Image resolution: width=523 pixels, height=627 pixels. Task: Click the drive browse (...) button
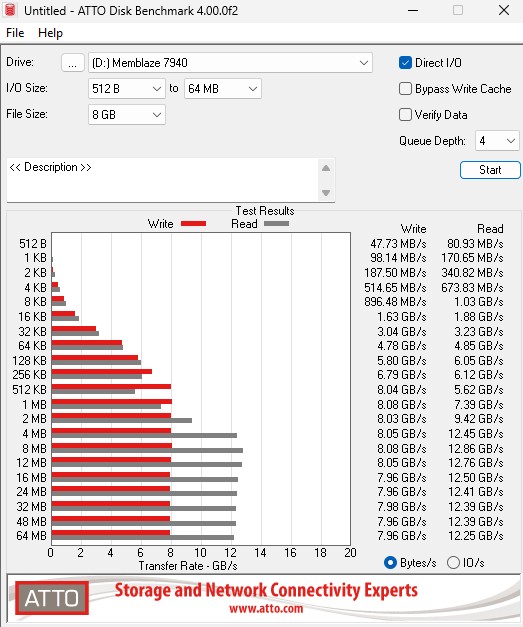click(x=72, y=63)
